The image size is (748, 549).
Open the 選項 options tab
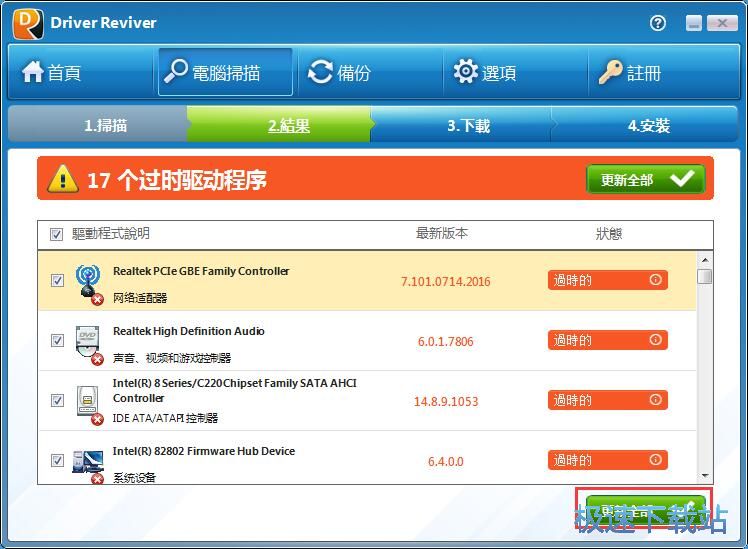click(515, 73)
